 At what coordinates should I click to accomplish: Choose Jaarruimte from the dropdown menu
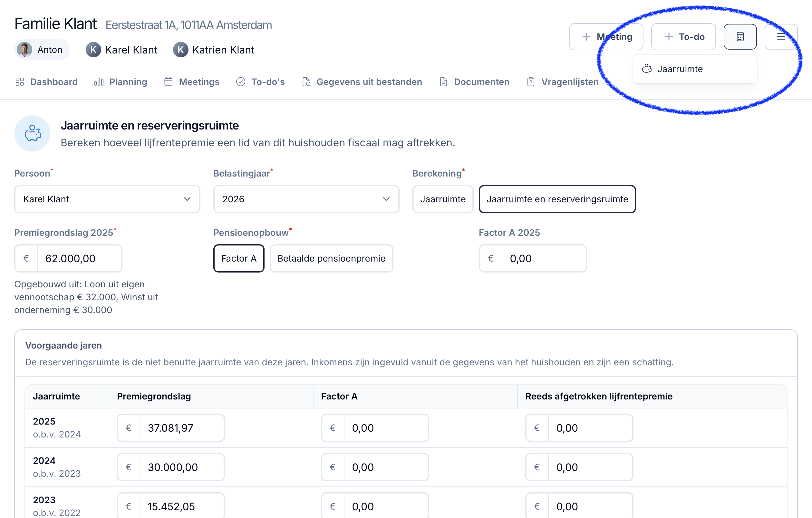pyautogui.click(x=695, y=69)
